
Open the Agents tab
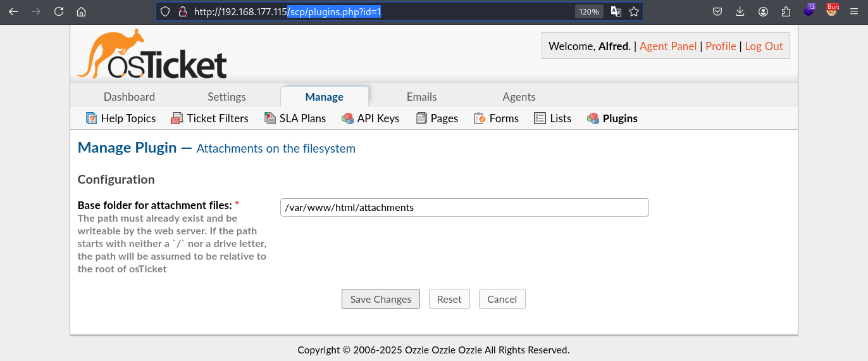pos(519,97)
